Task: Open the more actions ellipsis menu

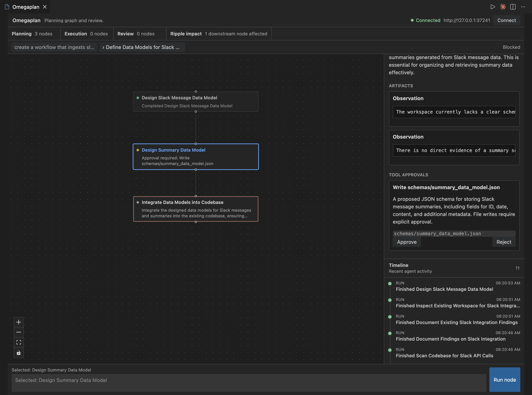Action: [523, 7]
